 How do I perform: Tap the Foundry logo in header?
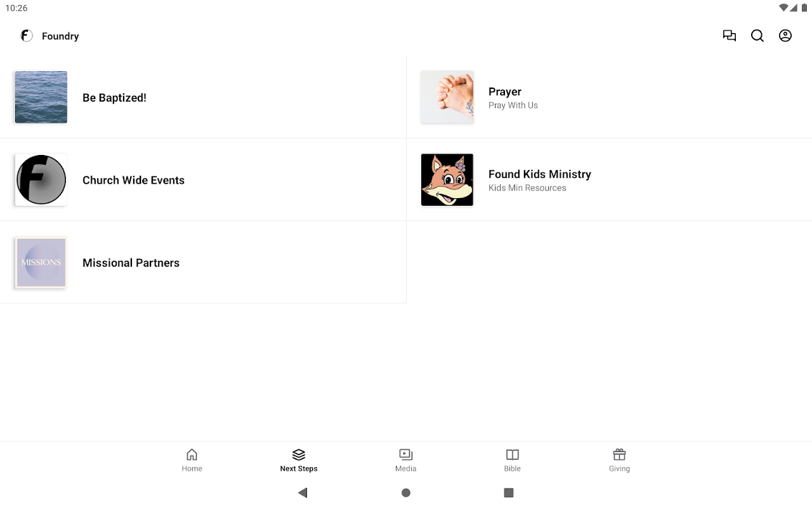pyautogui.click(x=27, y=36)
